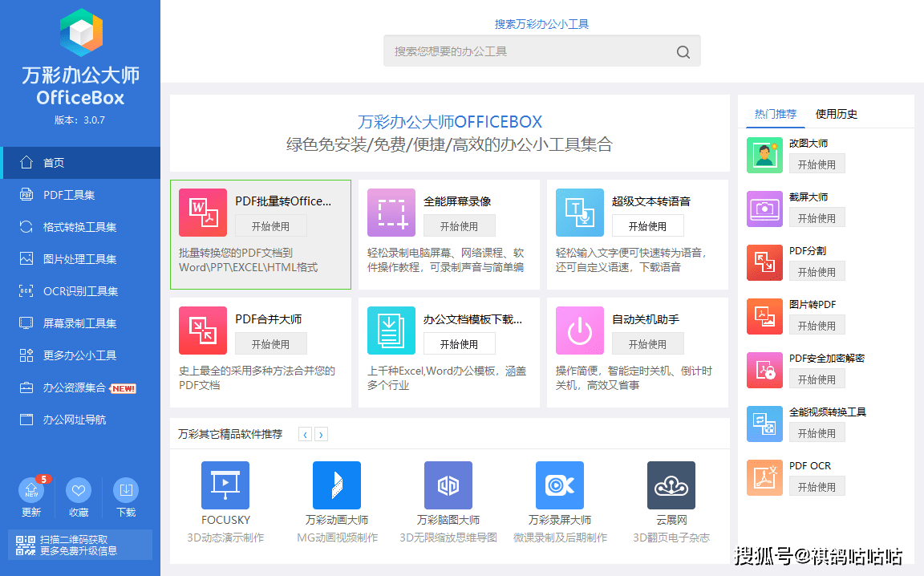Open the PDF批量转Office tool icon
This screenshot has width=924, height=576.
(203, 213)
